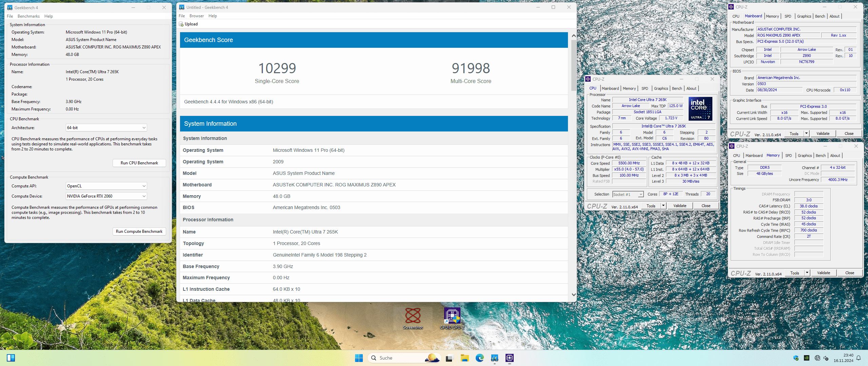
Task: Click the Untitled - Geekbench 4 title icon
Action: [182, 7]
